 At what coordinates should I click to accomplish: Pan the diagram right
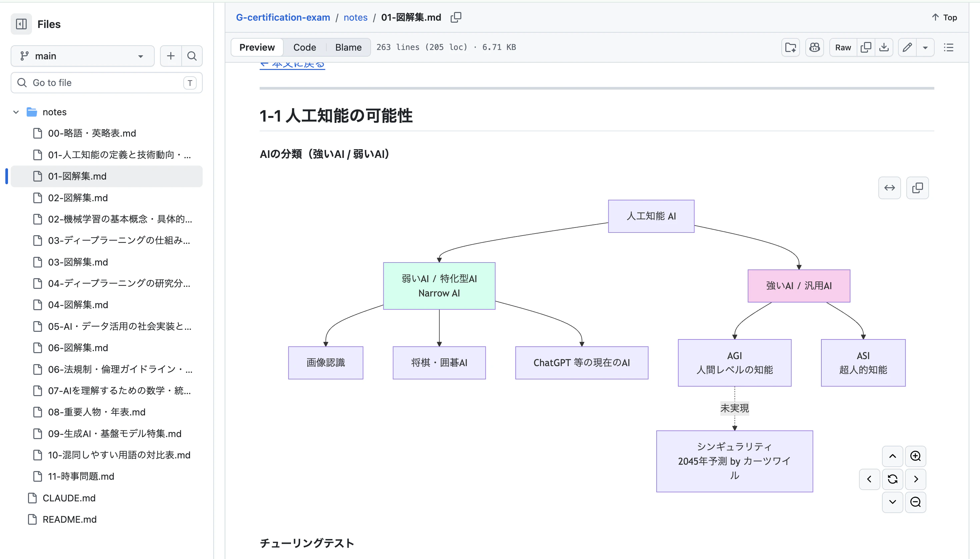coord(915,479)
